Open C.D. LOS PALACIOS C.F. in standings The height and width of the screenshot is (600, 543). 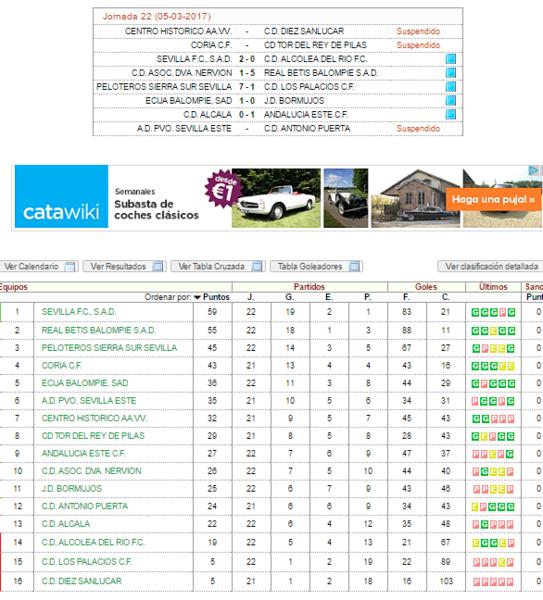point(86,562)
